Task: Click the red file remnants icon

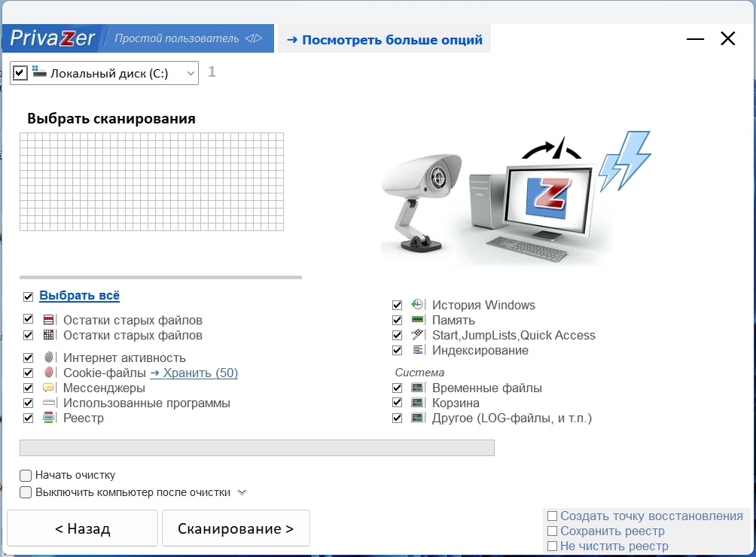Action: click(x=49, y=320)
